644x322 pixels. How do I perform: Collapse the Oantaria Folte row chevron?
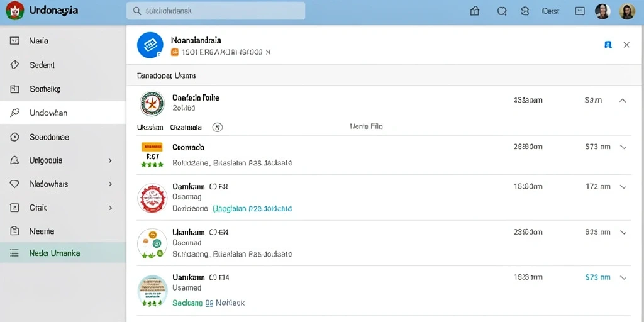click(x=623, y=100)
